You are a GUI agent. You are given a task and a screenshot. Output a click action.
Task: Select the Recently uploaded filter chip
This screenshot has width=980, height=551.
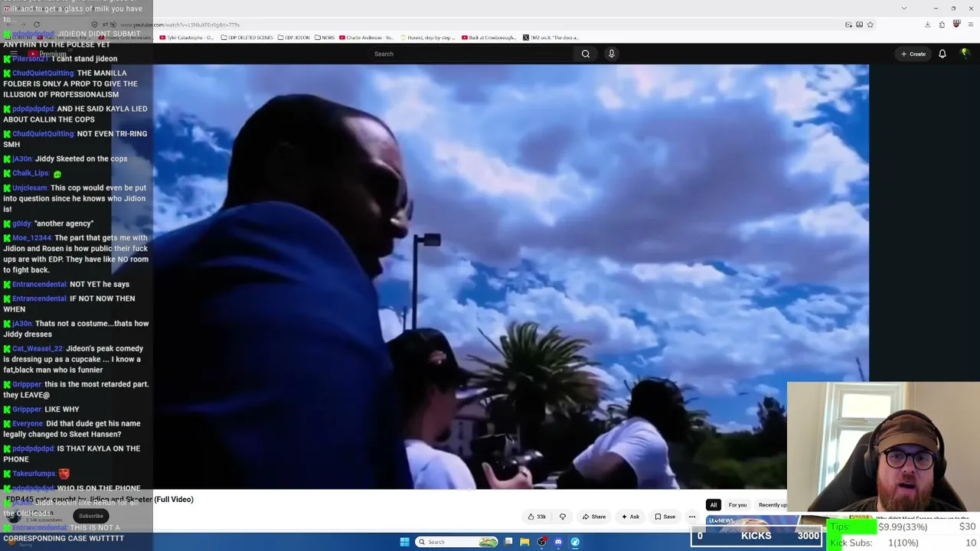click(773, 505)
